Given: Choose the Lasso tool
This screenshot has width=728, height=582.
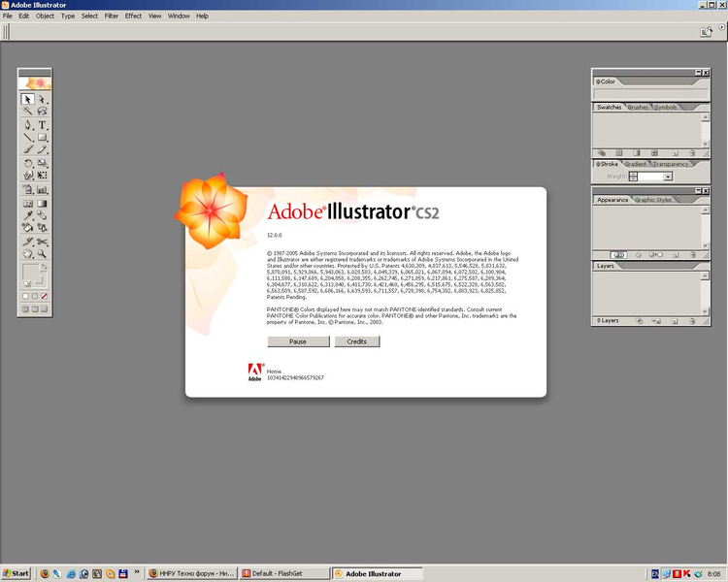Looking at the screenshot, I should (42, 111).
